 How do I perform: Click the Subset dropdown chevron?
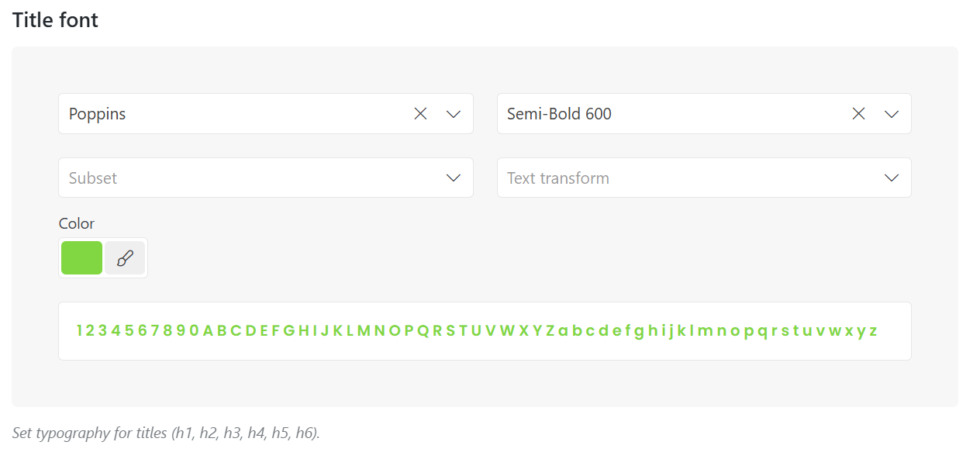(x=454, y=178)
